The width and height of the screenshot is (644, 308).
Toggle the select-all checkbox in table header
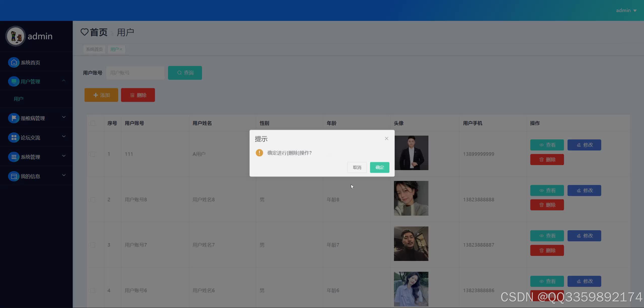(93, 123)
